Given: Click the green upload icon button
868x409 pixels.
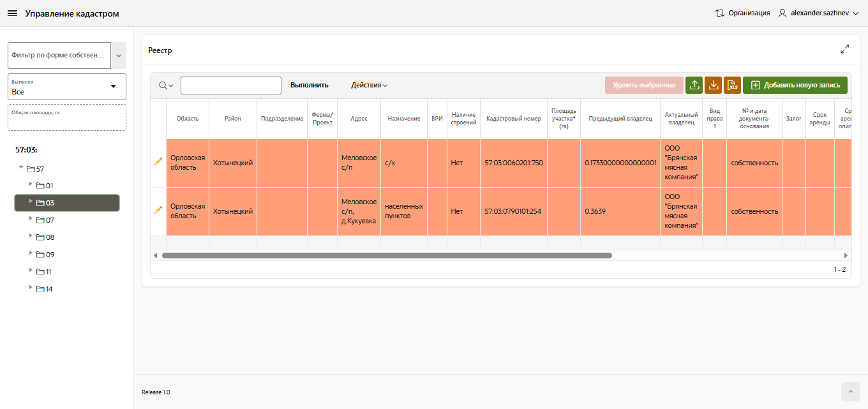Looking at the screenshot, I should (x=694, y=85).
